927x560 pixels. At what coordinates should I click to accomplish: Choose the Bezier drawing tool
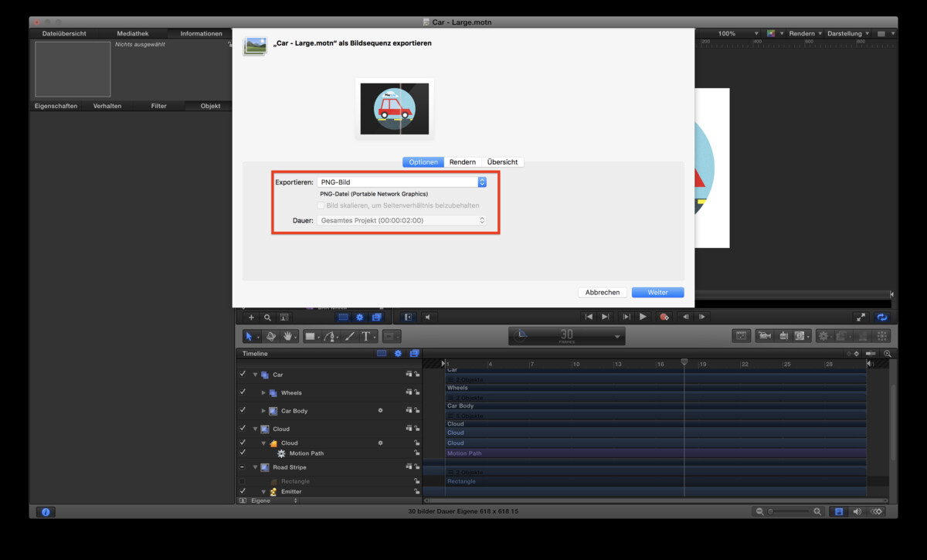[330, 336]
